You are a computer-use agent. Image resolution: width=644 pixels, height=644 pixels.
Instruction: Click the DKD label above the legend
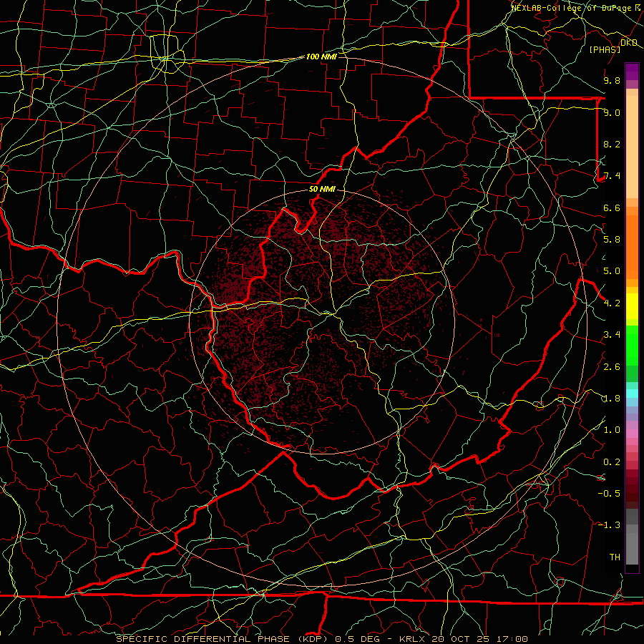(x=629, y=43)
